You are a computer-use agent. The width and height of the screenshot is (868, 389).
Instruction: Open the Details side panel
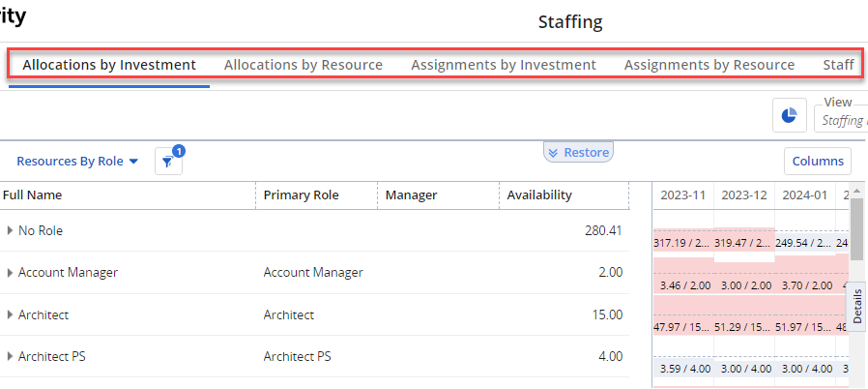857,306
